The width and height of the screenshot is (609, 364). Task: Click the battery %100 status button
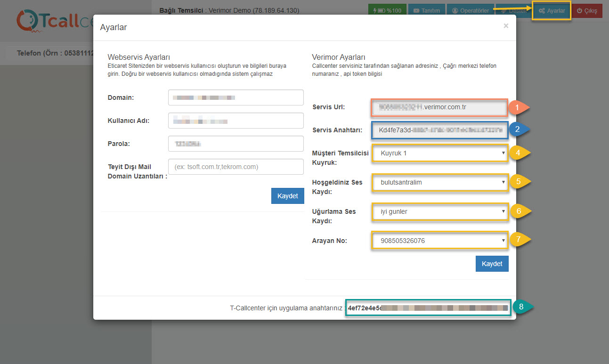click(387, 10)
